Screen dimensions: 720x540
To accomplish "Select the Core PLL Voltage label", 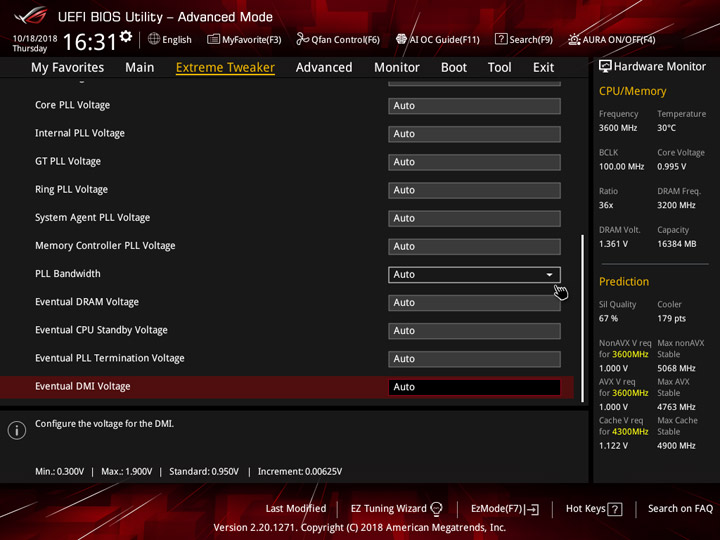I will click(73, 105).
